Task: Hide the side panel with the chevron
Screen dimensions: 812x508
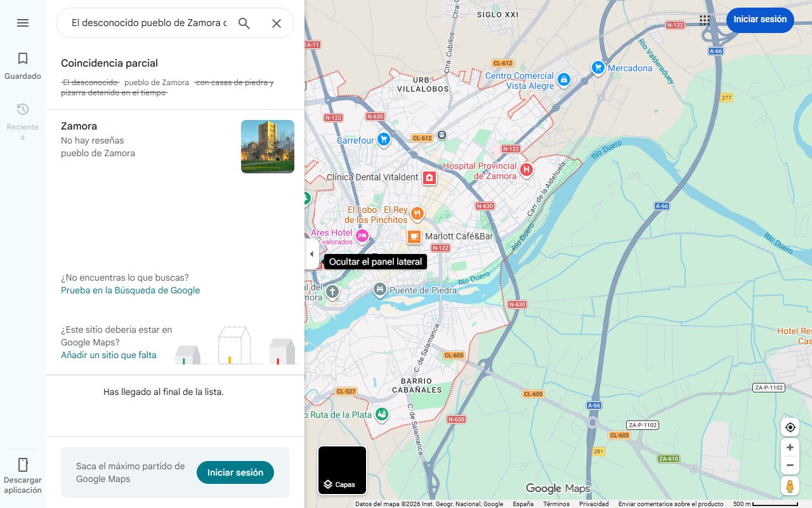Action: click(x=311, y=253)
